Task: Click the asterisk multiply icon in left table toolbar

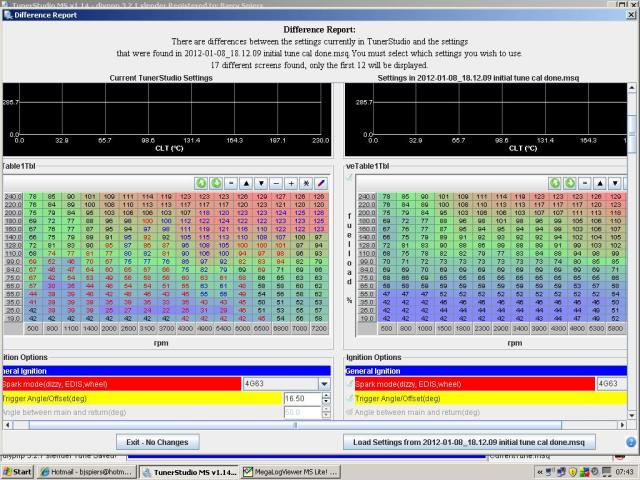Action: tap(306, 184)
